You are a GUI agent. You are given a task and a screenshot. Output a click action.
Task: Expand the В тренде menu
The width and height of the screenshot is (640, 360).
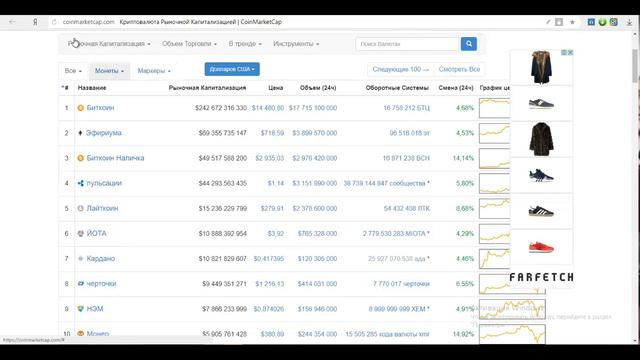click(245, 44)
